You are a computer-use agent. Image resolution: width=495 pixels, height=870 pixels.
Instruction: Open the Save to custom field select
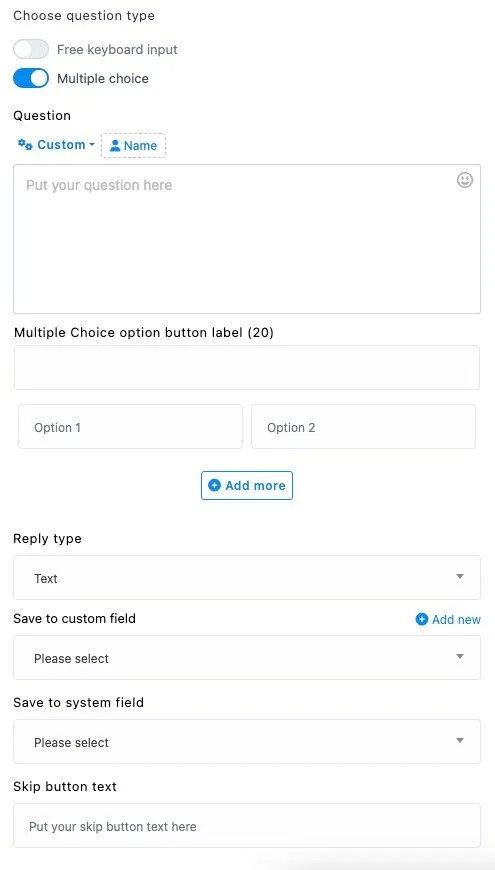247,657
